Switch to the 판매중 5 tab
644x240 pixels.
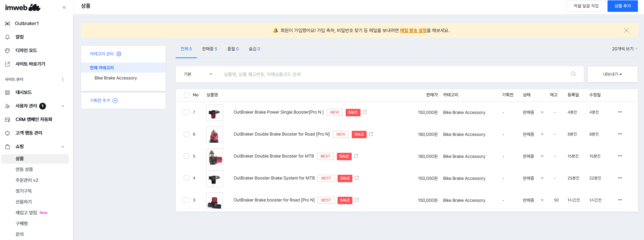(209, 49)
